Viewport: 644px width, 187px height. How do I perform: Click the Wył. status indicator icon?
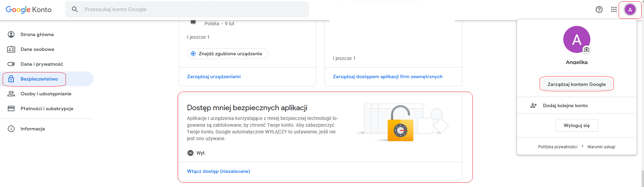click(190, 153)
